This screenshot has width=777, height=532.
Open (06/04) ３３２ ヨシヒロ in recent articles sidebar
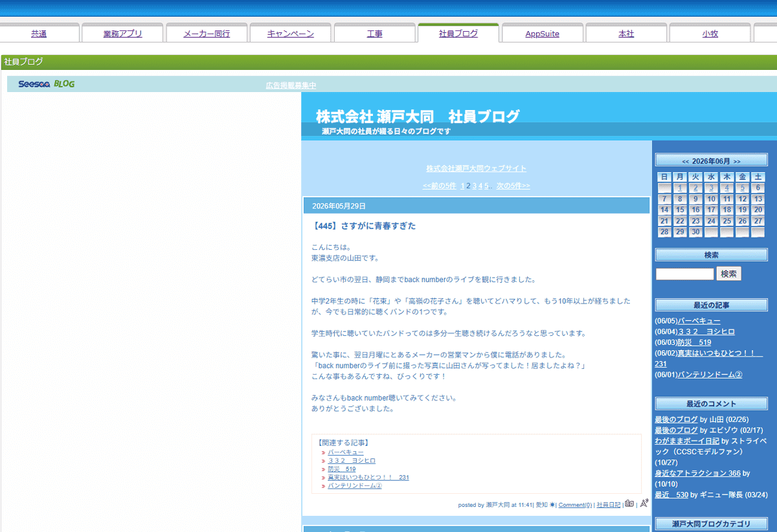click(706, 331)
